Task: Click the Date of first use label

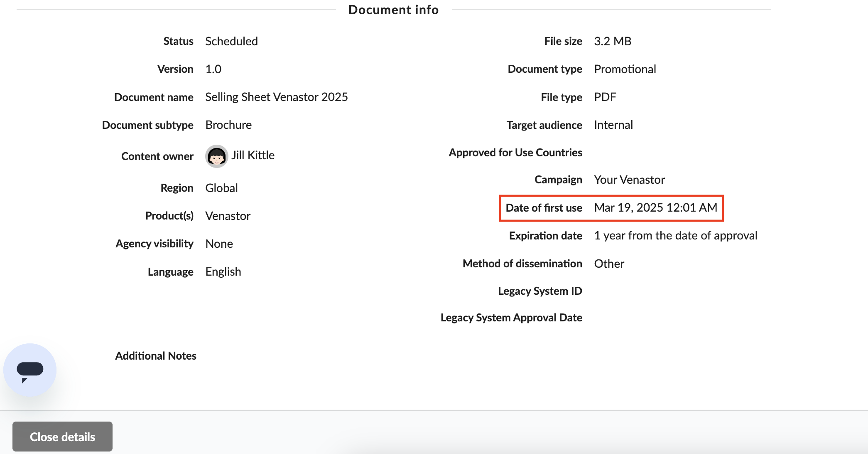Action: tap(544, 208)
